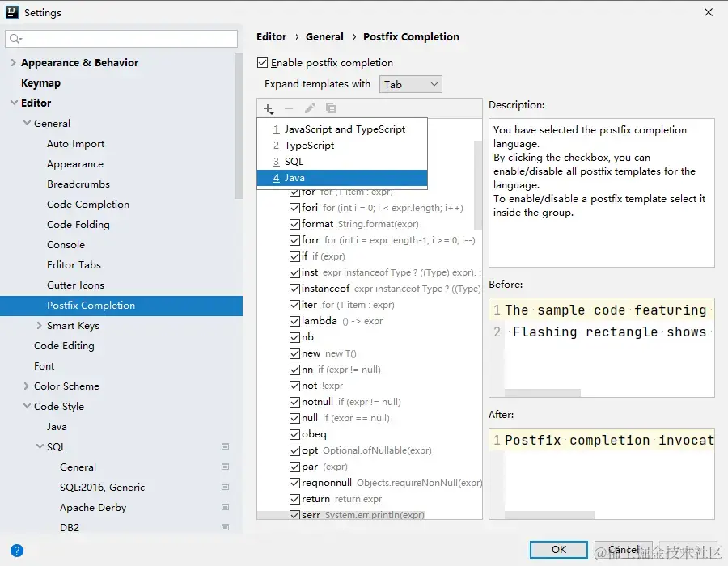Uncheck the opt template checkbox
This screenshot has height=566, width=728.
point(294,450)
